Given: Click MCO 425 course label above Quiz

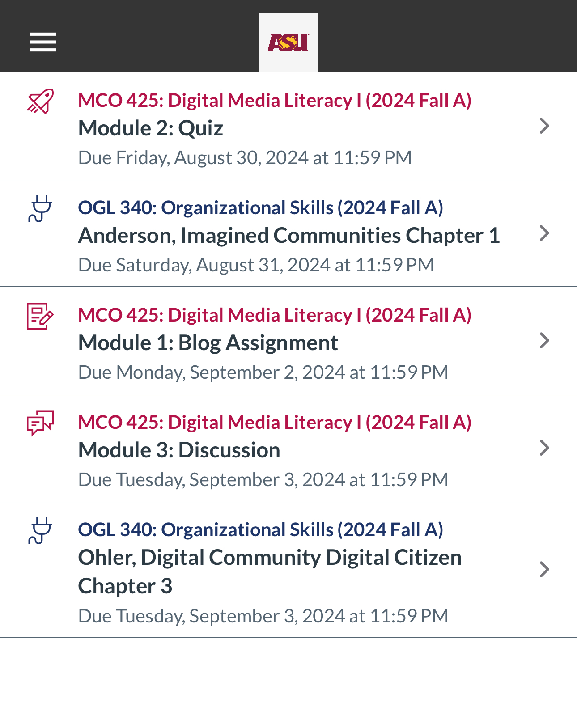Looking at the screenshot, I should [275, 101].
